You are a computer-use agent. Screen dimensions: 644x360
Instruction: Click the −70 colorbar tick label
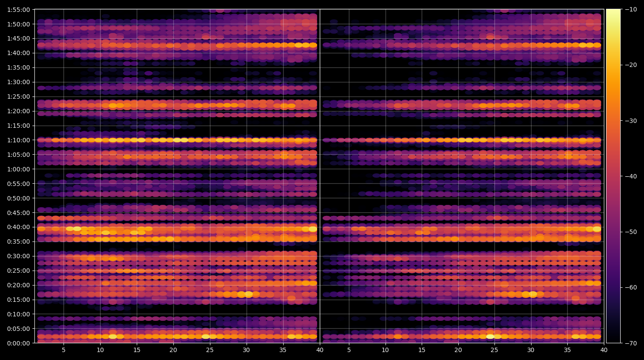631,343
